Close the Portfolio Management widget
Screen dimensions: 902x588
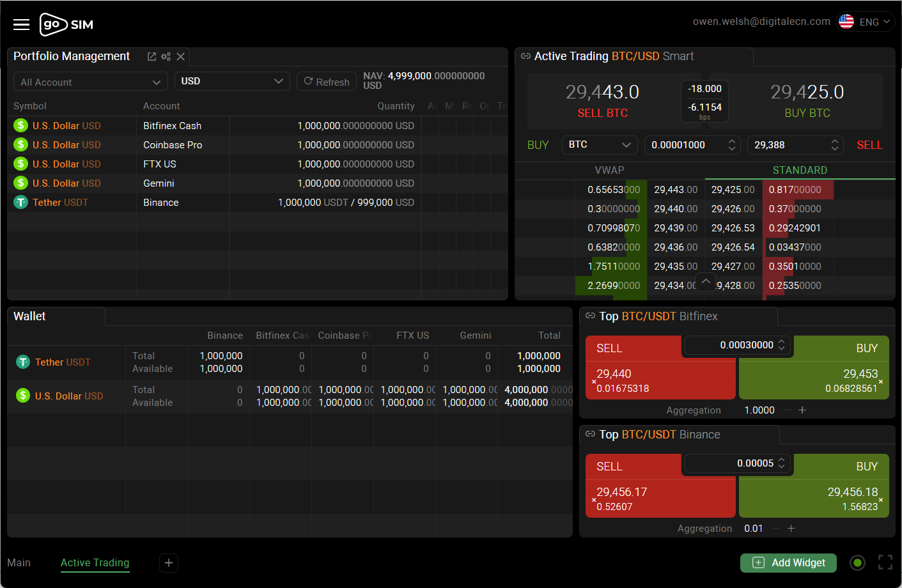(x=181, y=56)
